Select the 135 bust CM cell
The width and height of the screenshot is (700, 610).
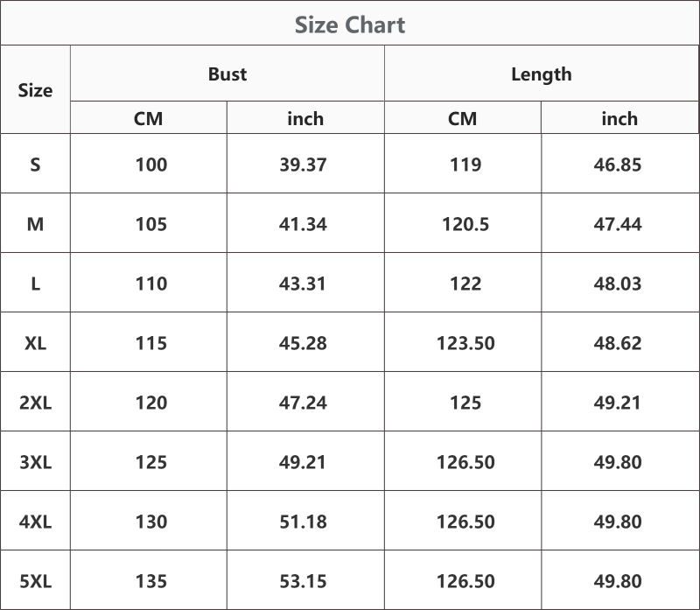pos(151,581)
